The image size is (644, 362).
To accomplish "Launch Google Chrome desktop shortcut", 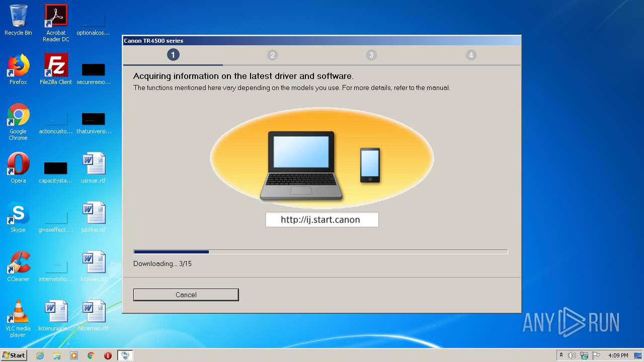I will (x=18, y=122).
